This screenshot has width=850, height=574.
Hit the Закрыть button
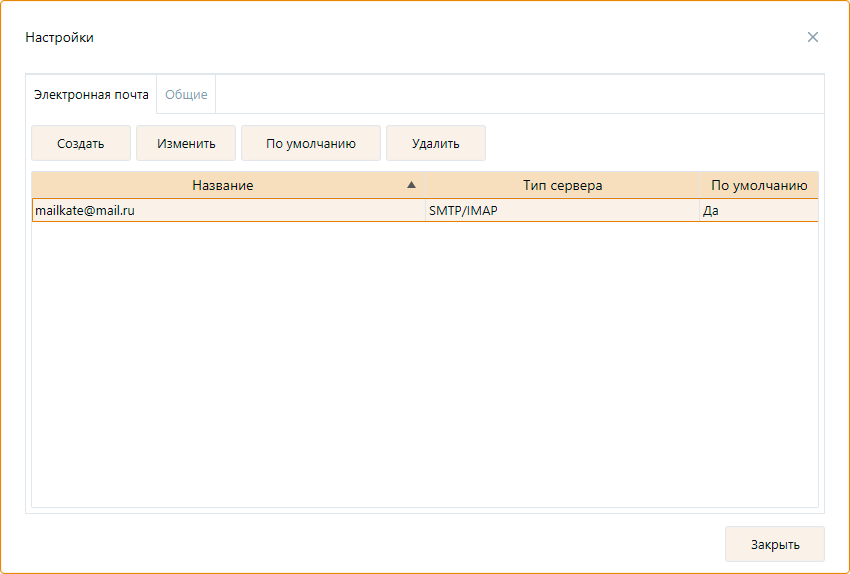(774, 544)
